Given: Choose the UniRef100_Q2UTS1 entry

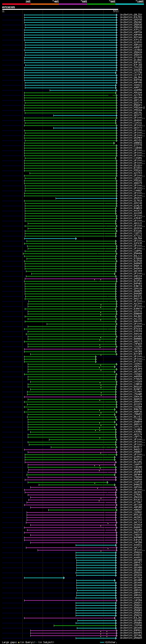Looking at the screenshot, I should 131,311.
